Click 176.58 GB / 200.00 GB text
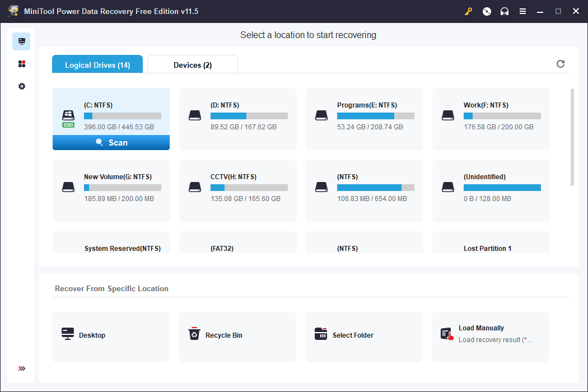 (x=498, y=127)
